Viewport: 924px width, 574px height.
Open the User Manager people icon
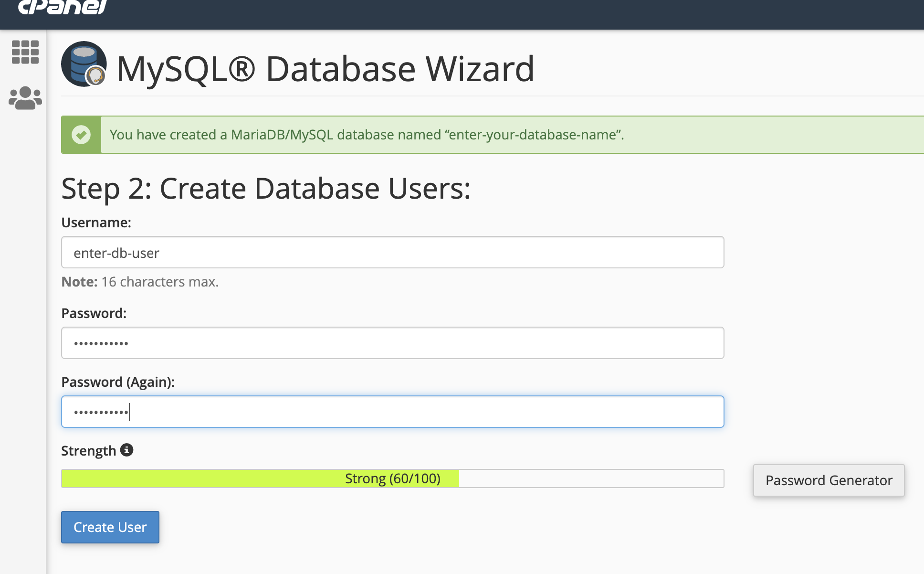click(x=25, y=98)
